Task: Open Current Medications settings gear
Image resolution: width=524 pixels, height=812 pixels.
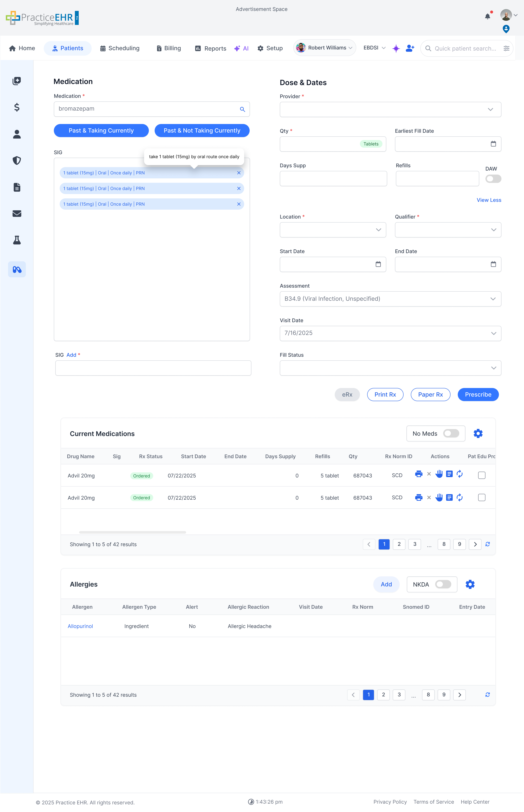Action: click(478, 433)
